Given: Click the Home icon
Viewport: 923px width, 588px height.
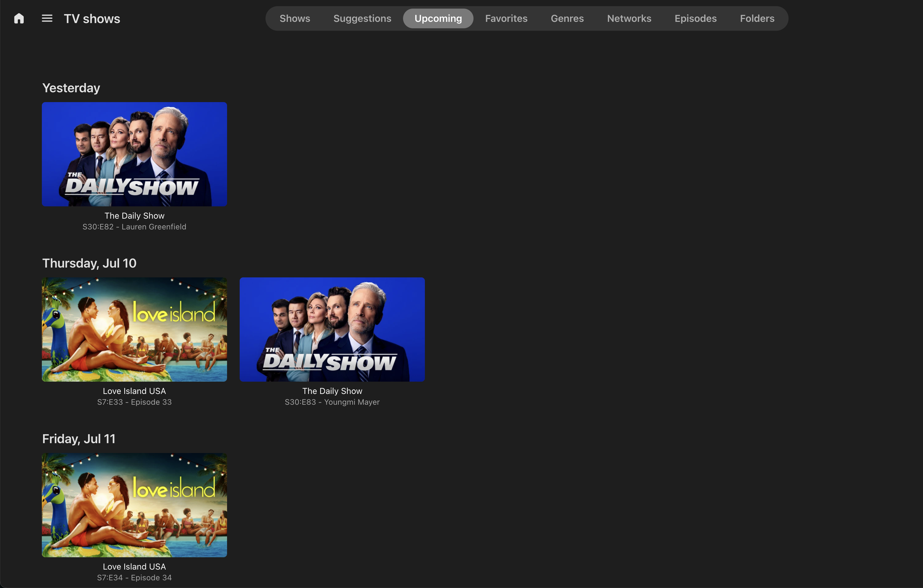Looking at the screenshot, I should tap(19, 18).
